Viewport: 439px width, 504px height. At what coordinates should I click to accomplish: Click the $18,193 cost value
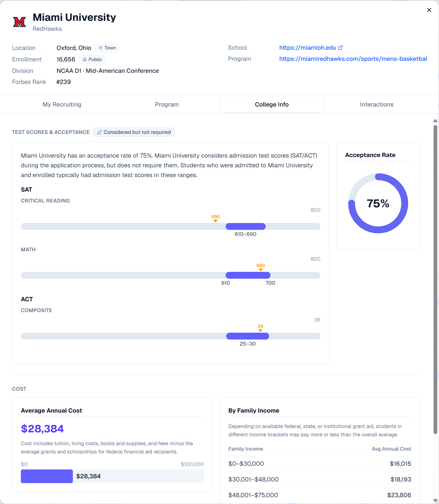click(401, 479)
